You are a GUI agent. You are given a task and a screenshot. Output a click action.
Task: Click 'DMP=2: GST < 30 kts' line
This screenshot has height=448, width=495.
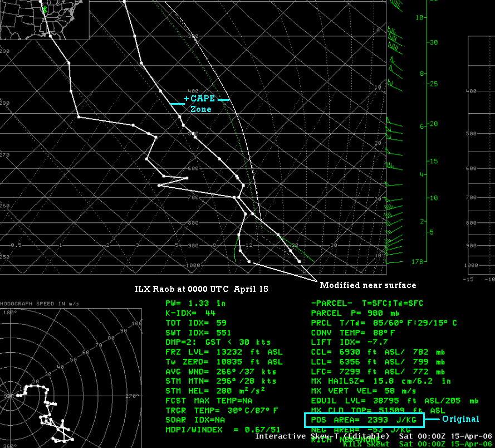[x=218, y=342]
